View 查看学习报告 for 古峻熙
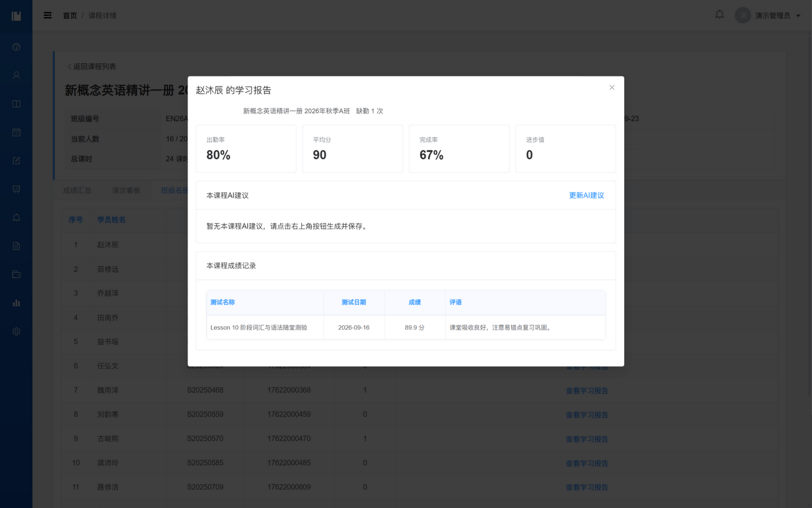The height and width of the screenshot is (508, 812). pyautogui.click(x=587, y=439)
